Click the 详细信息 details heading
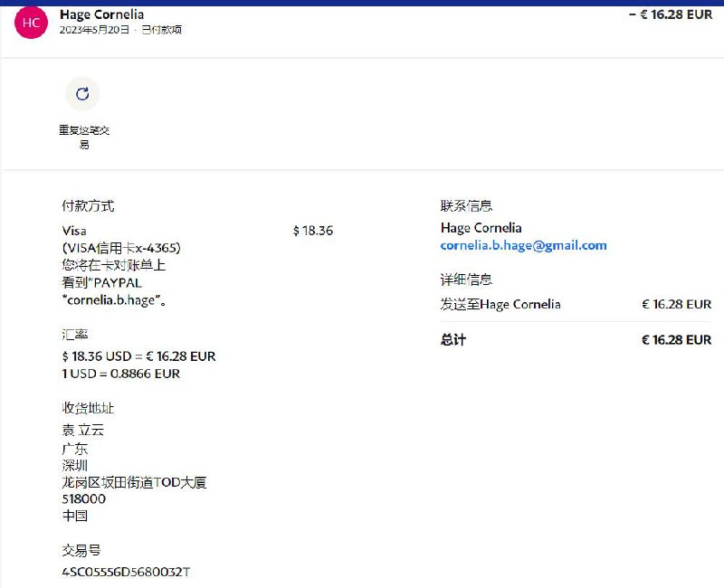The height and width of the screenshot is (588, 724). pos(466,280)
